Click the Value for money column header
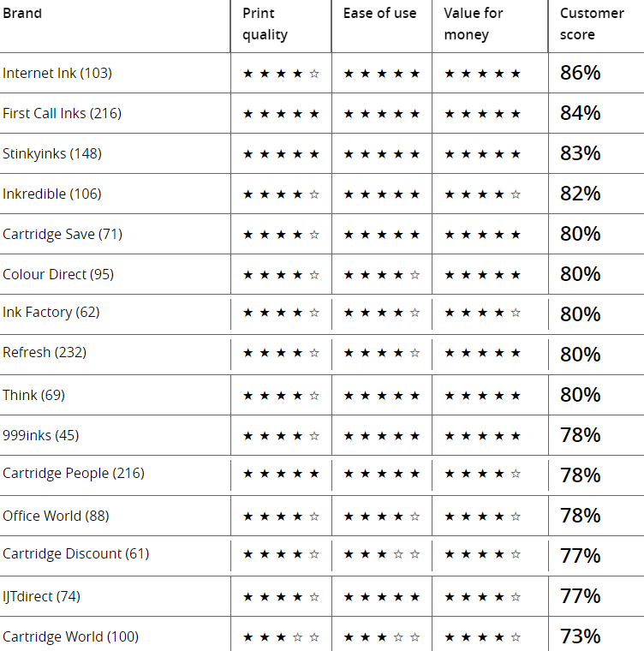 click(x=474, y=24)
